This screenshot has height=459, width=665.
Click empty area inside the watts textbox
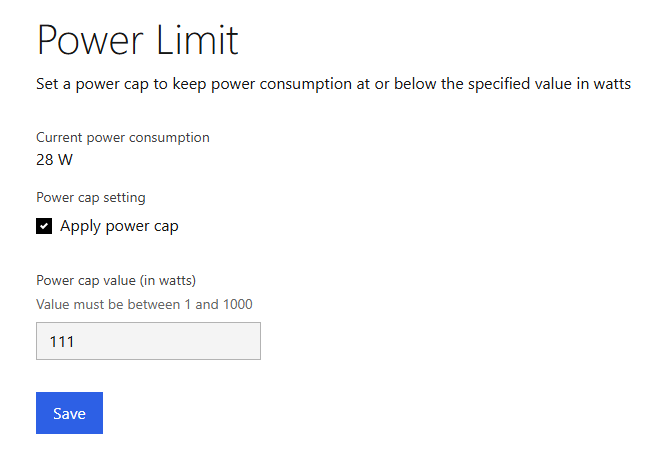pos(170,341)
